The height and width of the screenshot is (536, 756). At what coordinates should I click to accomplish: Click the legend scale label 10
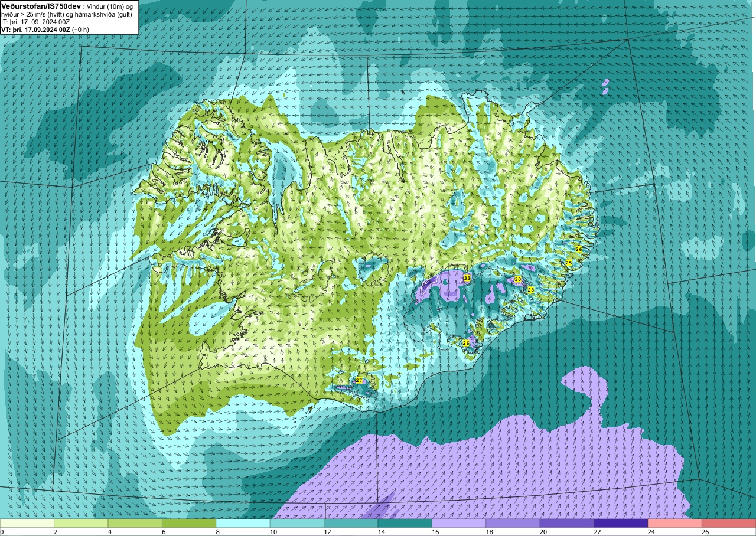pos(272,532)
